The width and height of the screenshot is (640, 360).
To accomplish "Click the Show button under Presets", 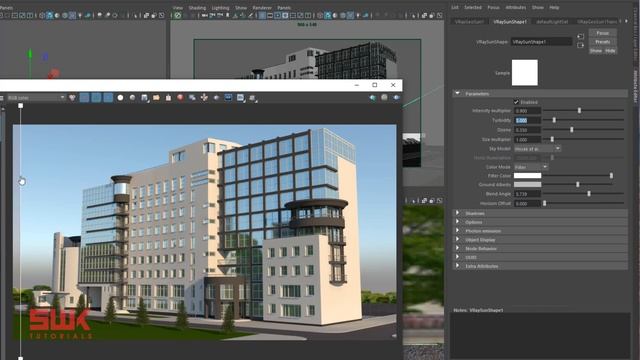I will coord(596,51).
